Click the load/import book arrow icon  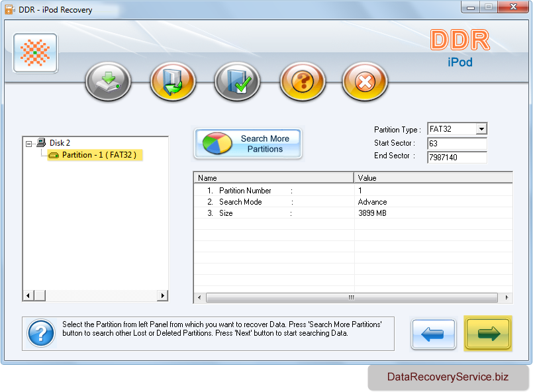pyautogui.click(x=173, y=81)
